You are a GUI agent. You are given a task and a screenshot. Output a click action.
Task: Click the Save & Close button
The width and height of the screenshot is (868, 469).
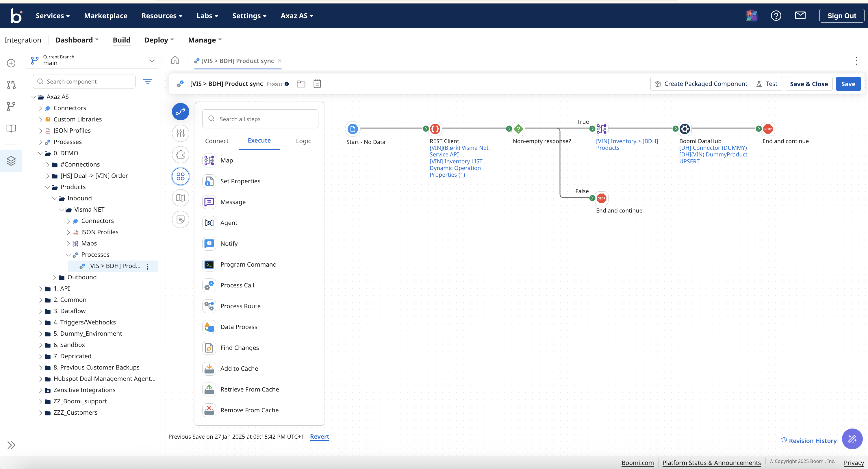pos(808,84)
